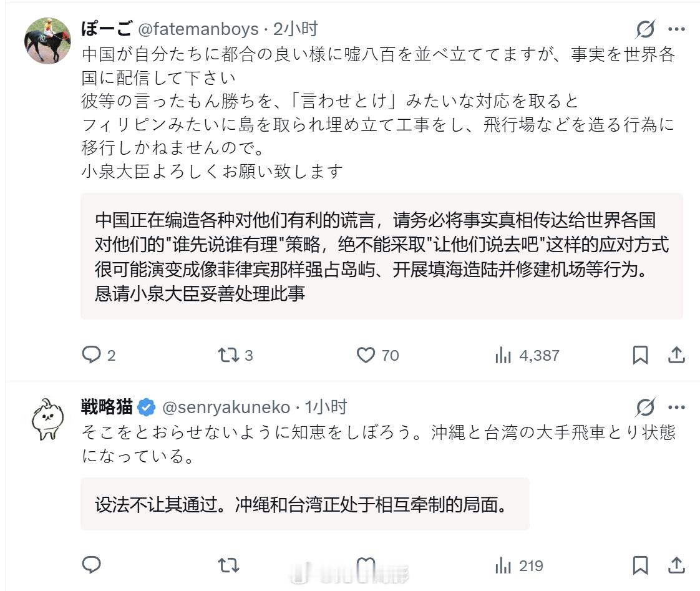Open the @senryakuneko handle link
The height and width of the screenshot is (591, 700).
[x=226, y=408]
